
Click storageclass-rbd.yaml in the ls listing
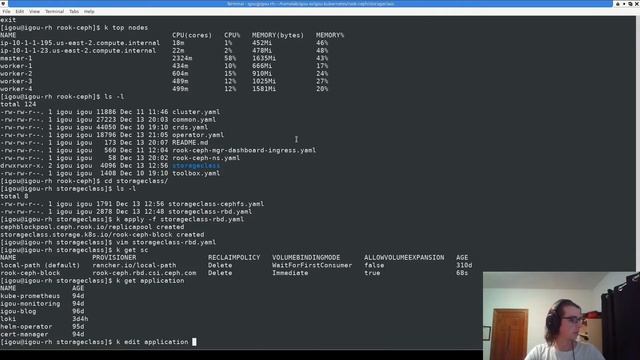click(x=210, y=211)
